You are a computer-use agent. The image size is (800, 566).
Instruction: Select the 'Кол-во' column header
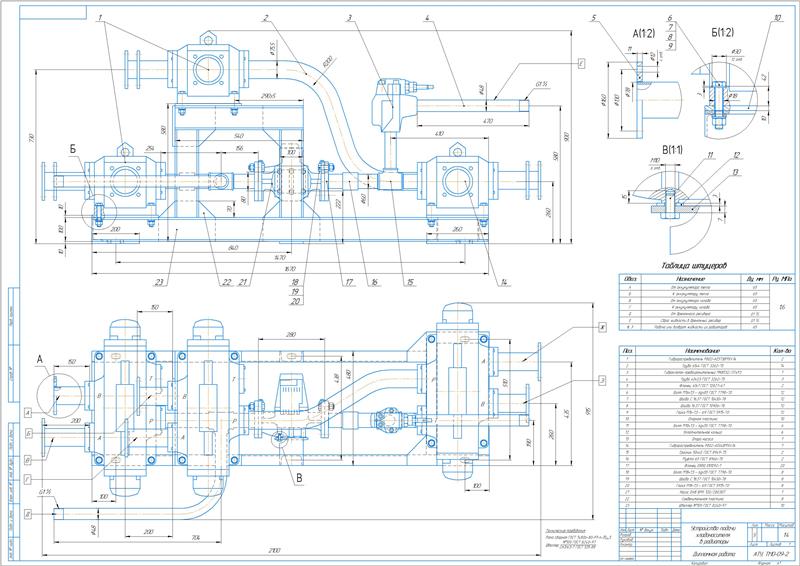click(782, 351)
